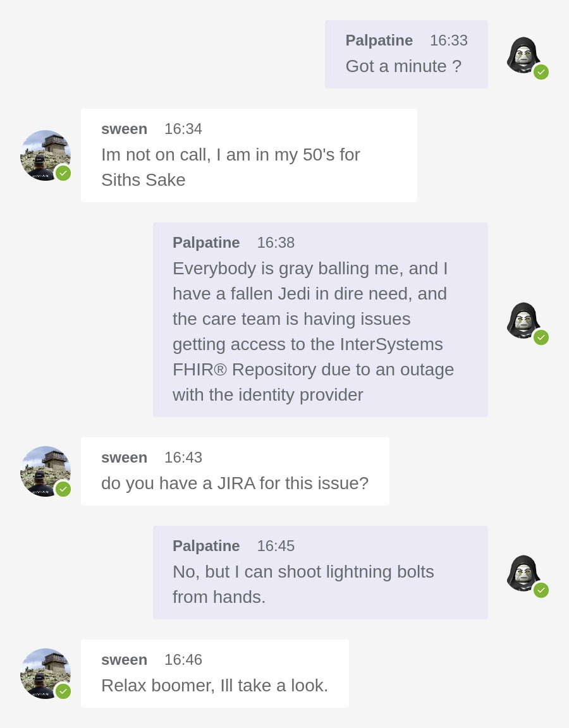
Task: Click the 16:46 timestamp
Action: pyautogui.click(x=183, y=660)
